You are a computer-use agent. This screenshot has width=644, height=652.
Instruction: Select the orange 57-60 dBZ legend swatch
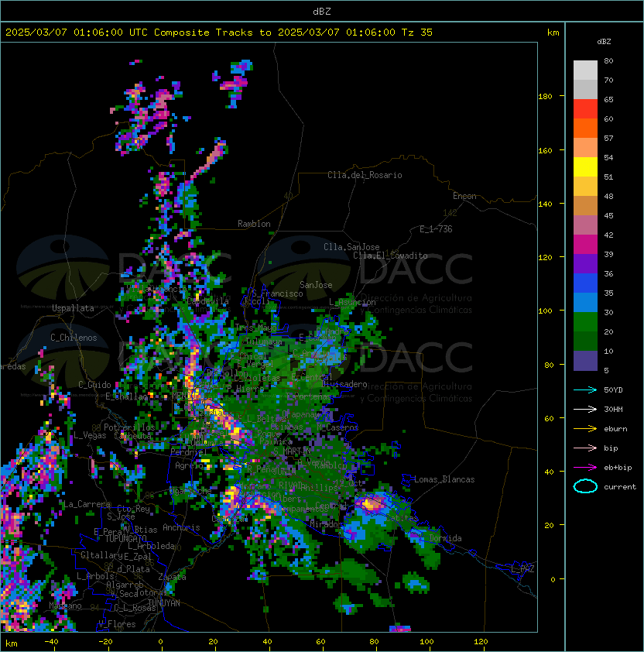[585, 128]
